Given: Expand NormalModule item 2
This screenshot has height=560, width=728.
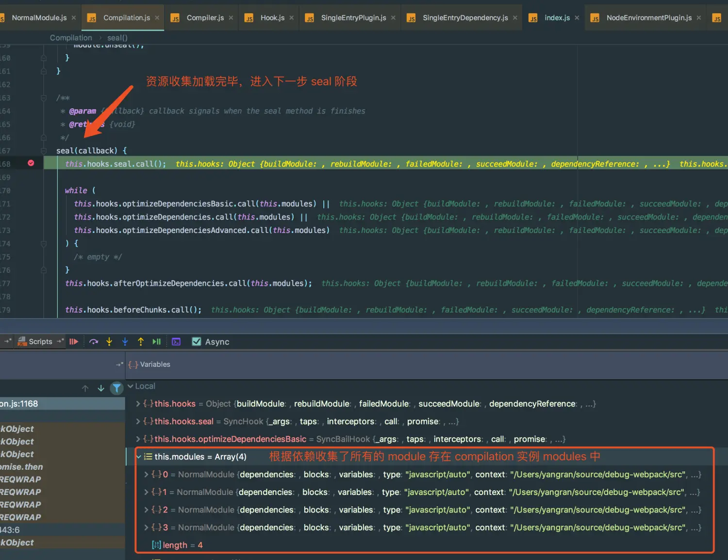Looking at the screenshot, I should coord(146,510).
